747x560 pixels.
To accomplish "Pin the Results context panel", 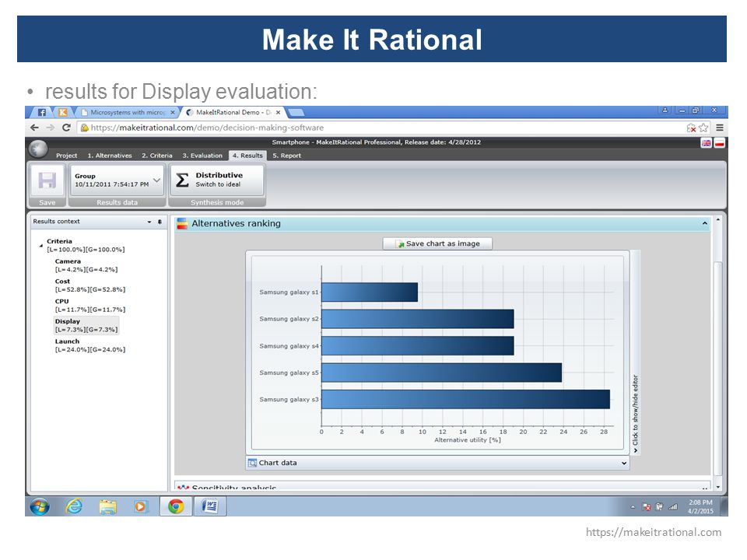I will coord(160,222).
